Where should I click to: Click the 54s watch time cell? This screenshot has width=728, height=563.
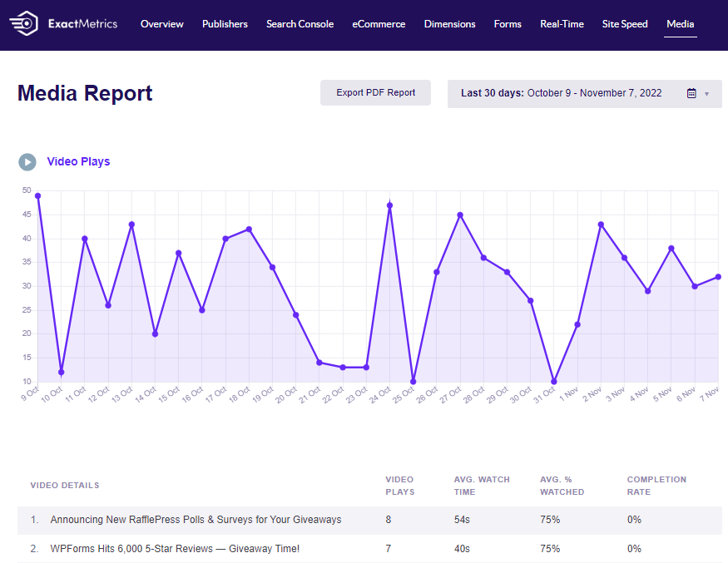[462, 520]
